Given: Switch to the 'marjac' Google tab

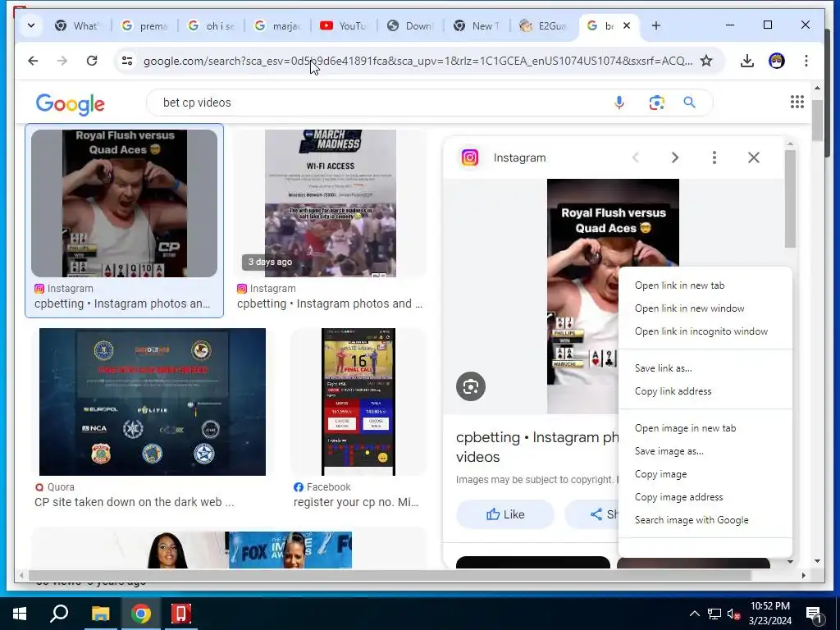Looking at the screenshot, I should [x=277, y=25].
